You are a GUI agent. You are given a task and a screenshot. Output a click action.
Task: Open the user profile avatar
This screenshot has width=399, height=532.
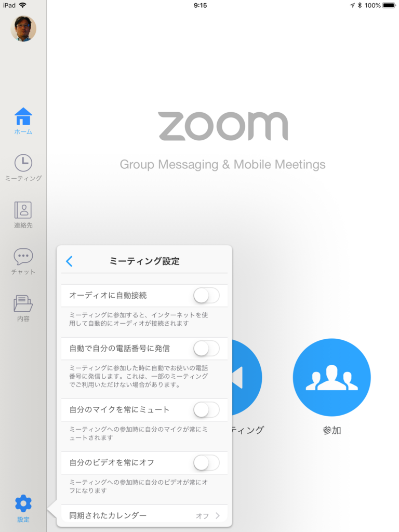23,29
